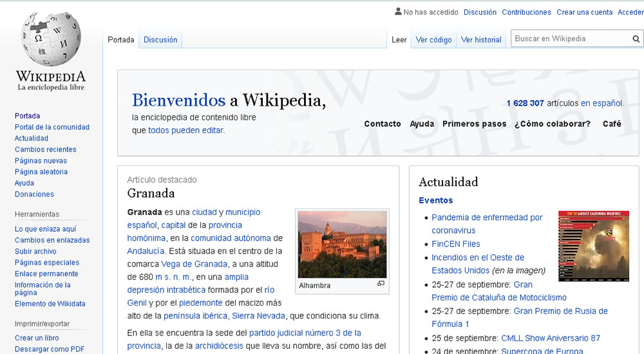Open Páginas especiales
644x354 pixels.
(x=47, y=263)
